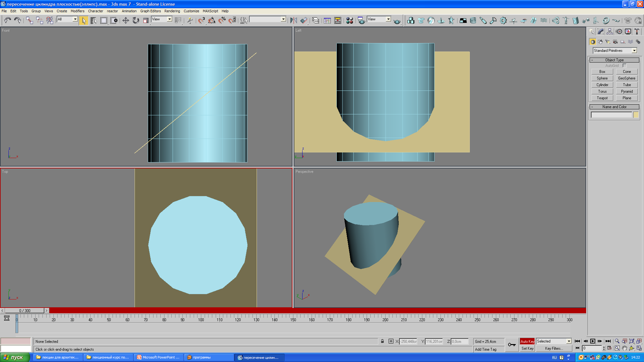This screenshot has width=644, height=362.
Task: Open the Mirror Selected Objects tool
Action: tap(293, 20)
